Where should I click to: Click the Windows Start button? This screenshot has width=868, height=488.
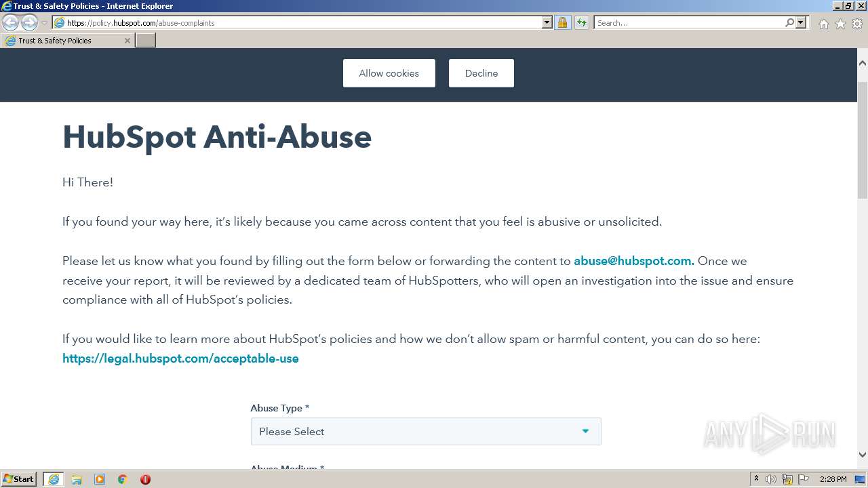coord(19,479)
